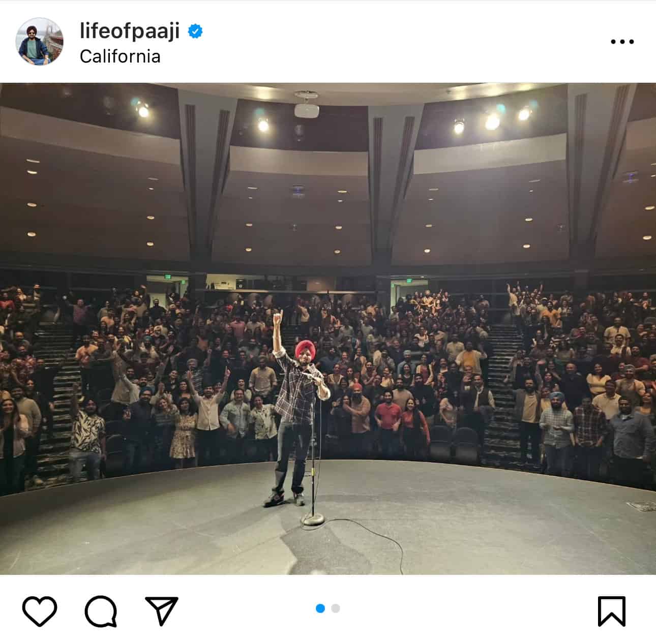Image resolution: width=656 pixels, height=644 pixels.
Task: Click the blue verified badge beside lifeofpaaji
Action: point(195,32)
